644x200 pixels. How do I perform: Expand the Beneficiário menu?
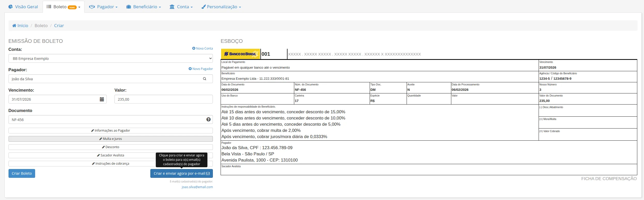pos(143,7)
